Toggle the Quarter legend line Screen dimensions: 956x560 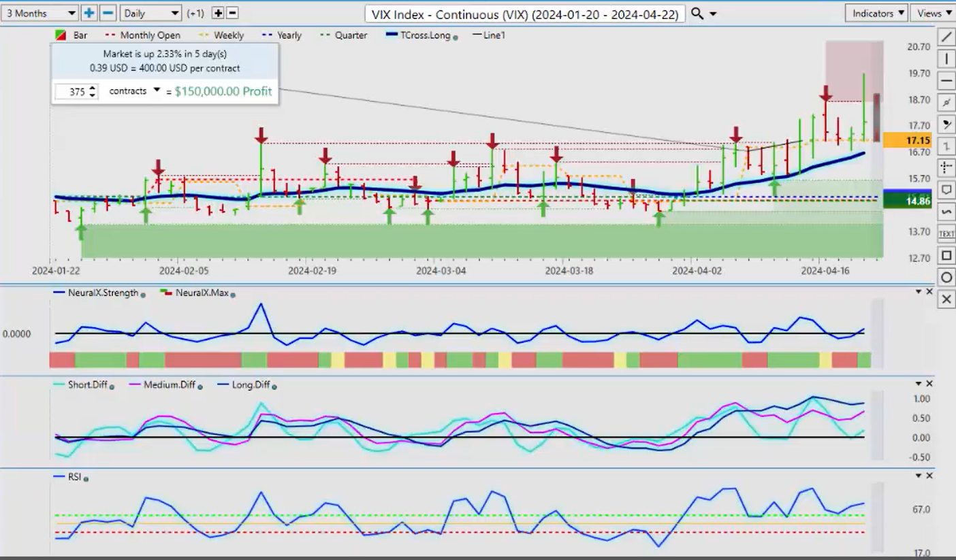pos(344,35)
